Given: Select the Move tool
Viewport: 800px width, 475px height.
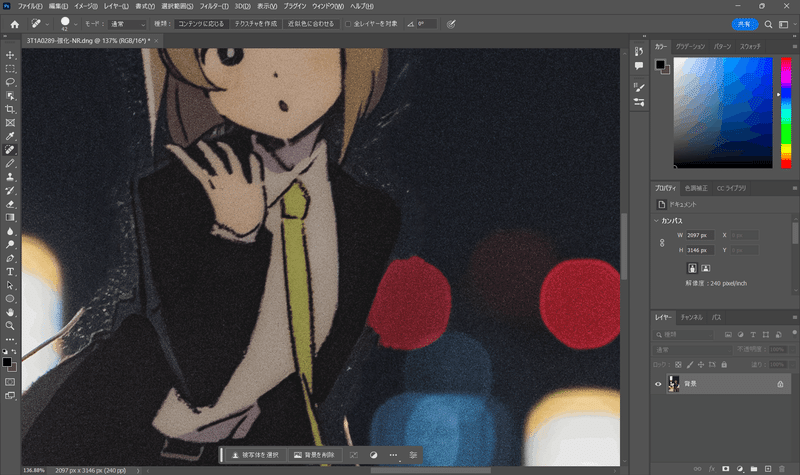Looking at the screenshot, I should click(10, 55).
